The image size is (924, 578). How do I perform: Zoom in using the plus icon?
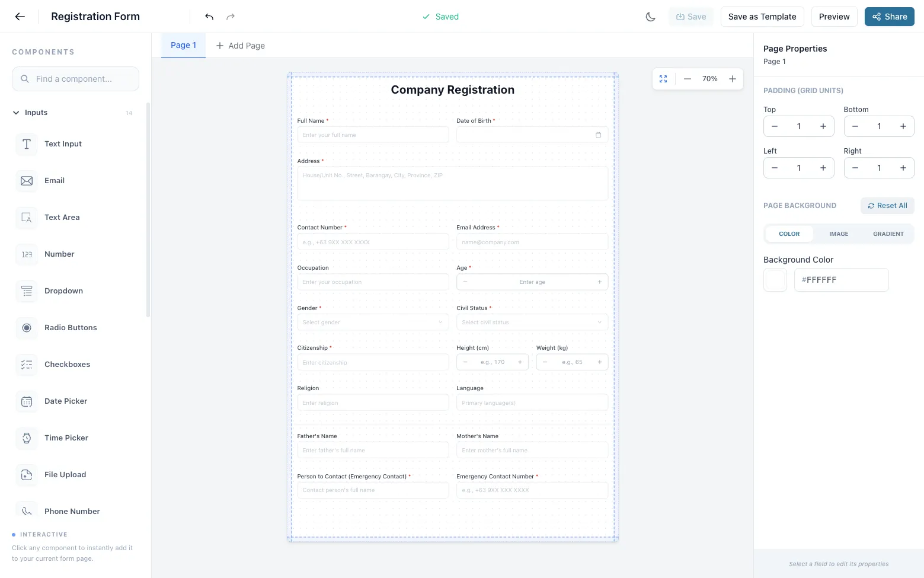[733, 78]
